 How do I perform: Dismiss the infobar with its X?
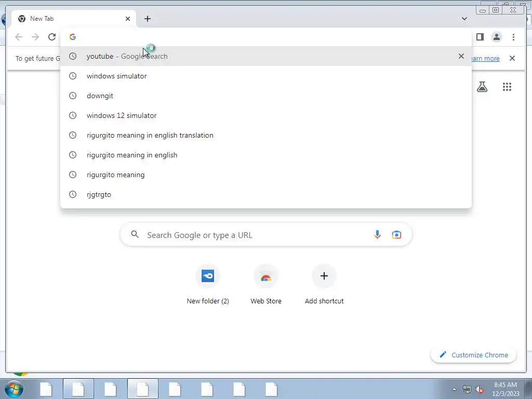tap(512, 58)
